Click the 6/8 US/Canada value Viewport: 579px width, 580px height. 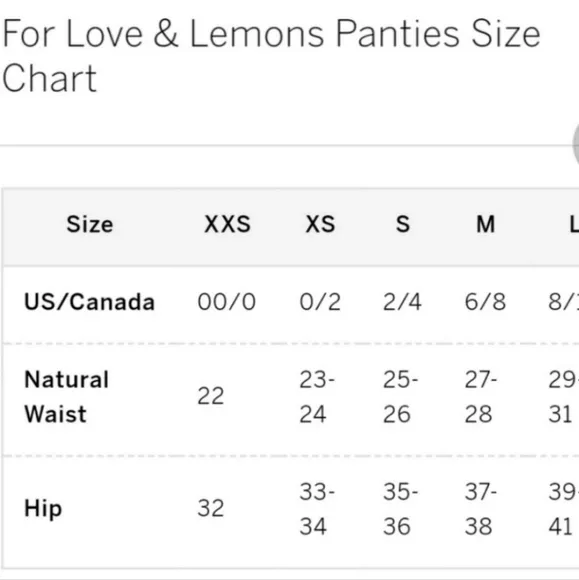click(x=485, y=302)
